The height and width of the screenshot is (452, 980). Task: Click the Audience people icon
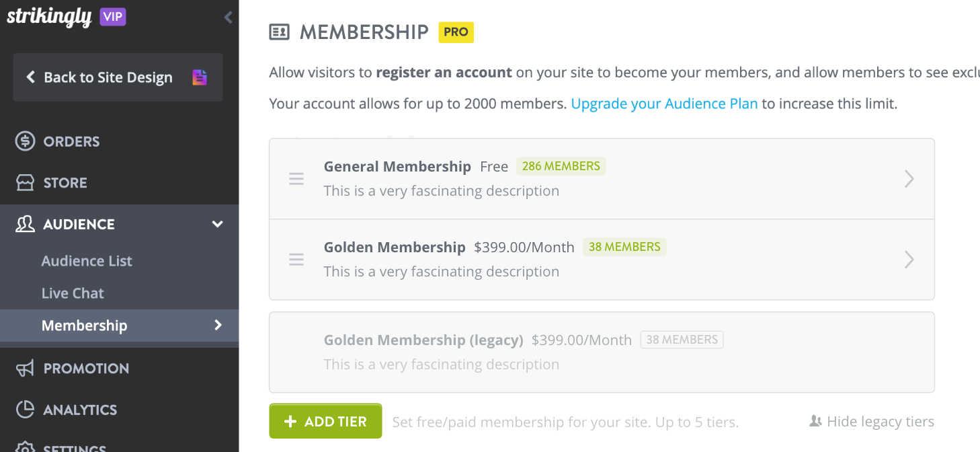(x=25, y=224)
